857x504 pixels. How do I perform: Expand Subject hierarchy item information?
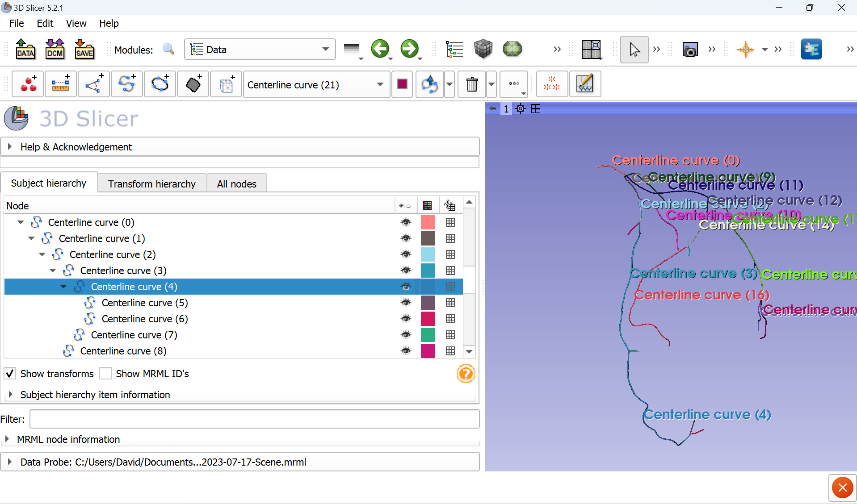pyautogui.click(x=240, y=395)
